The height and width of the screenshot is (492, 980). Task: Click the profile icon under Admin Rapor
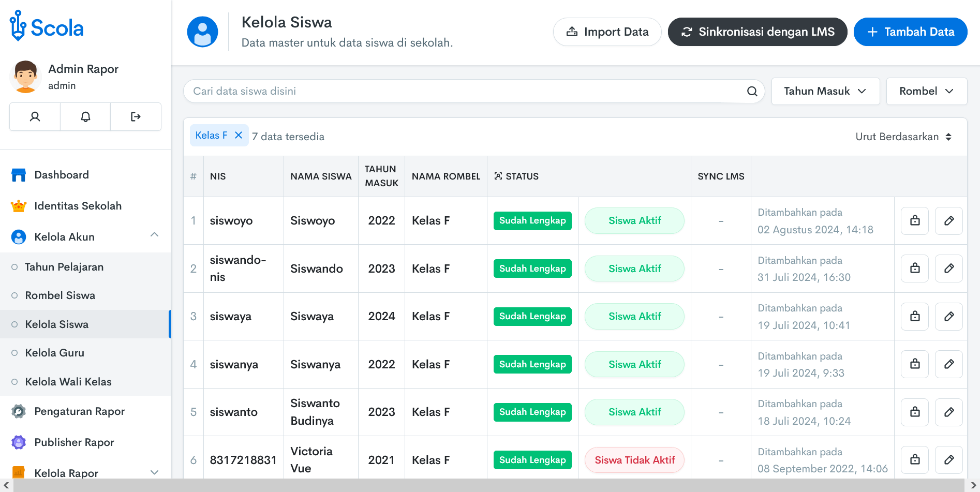click(x=35, y=117)
